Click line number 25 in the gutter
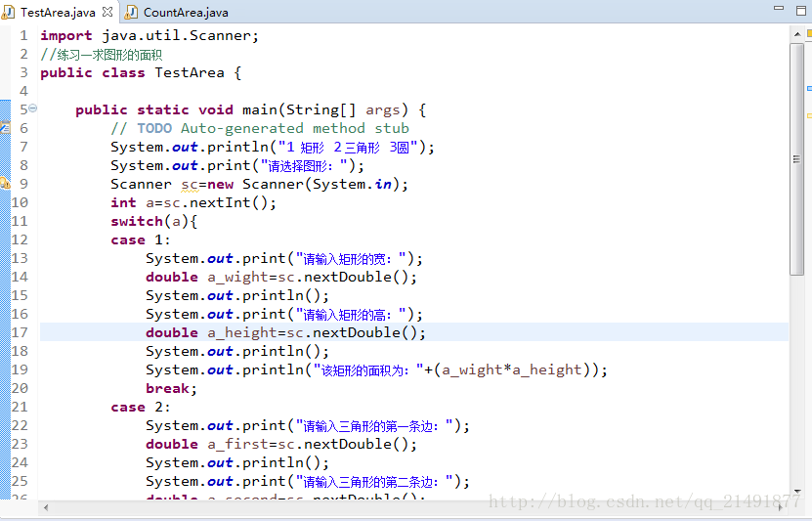 pos(20,481)
